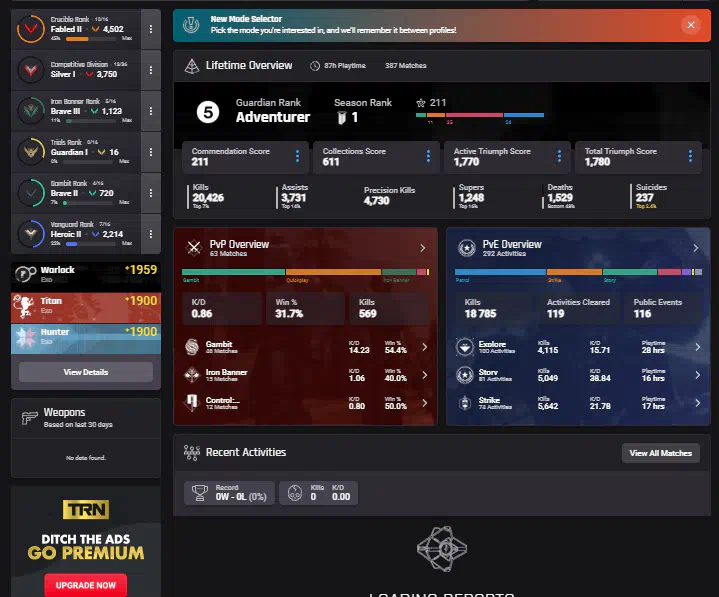The height and width of the screenshot is (597, 719).
Task: Click the Record trophy icon
Action: [x=199, y=493]
